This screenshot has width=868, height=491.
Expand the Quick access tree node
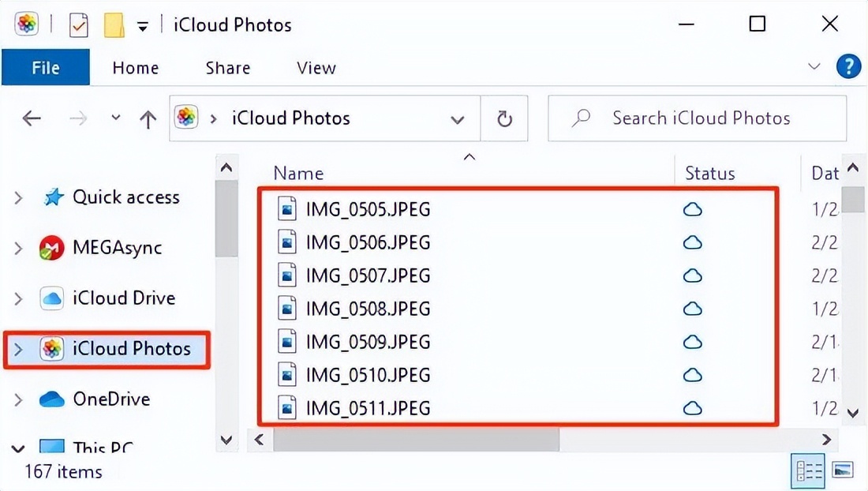coord(18,198)
